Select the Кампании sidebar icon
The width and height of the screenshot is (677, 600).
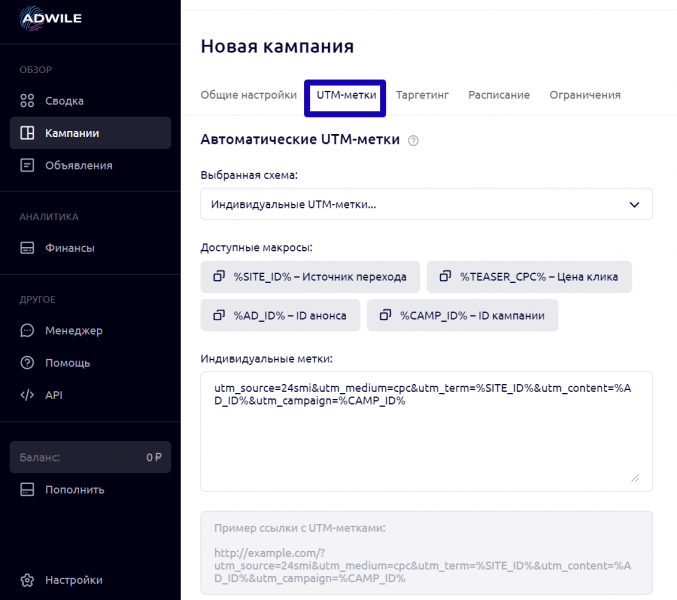click(27, 133)
